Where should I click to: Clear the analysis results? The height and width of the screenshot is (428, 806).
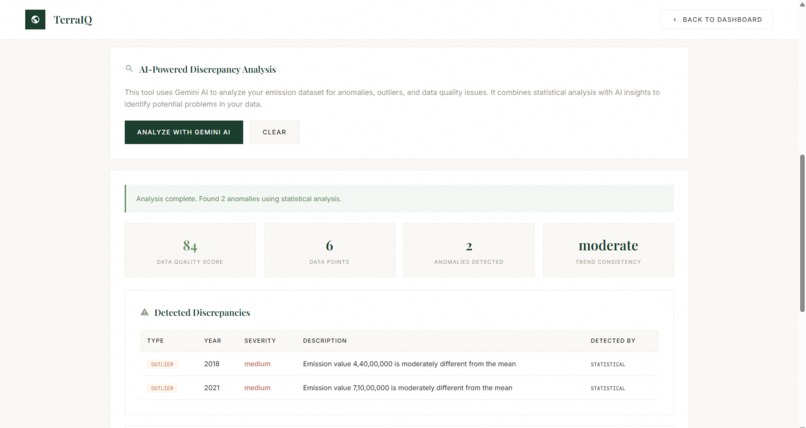tap(274, 132)
